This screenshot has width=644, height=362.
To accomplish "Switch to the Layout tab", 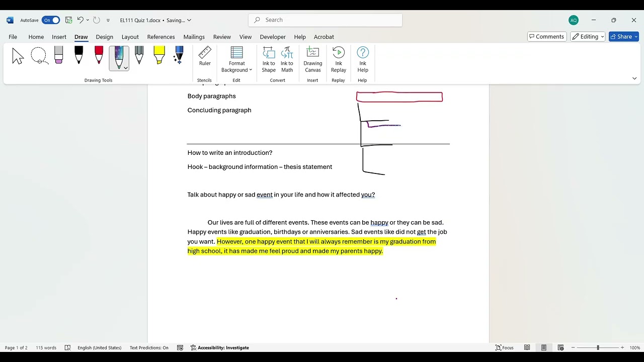I will [130, 37].
